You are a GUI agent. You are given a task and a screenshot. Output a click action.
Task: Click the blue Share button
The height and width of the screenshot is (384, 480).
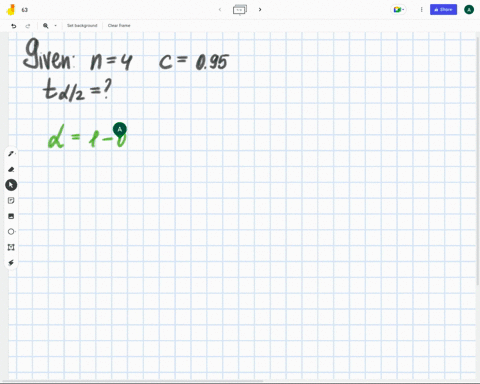tap(443, 10)
